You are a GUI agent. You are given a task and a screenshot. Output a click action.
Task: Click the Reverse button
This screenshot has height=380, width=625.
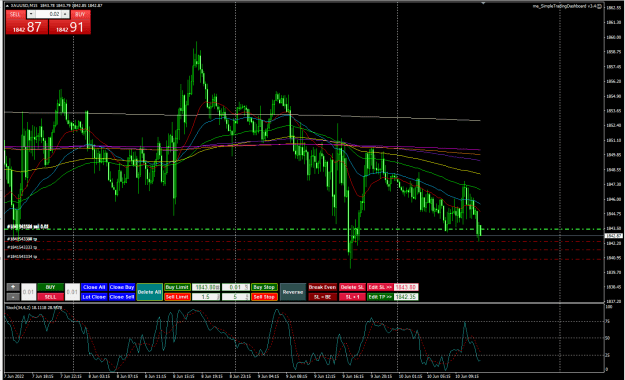click(293, 292)
